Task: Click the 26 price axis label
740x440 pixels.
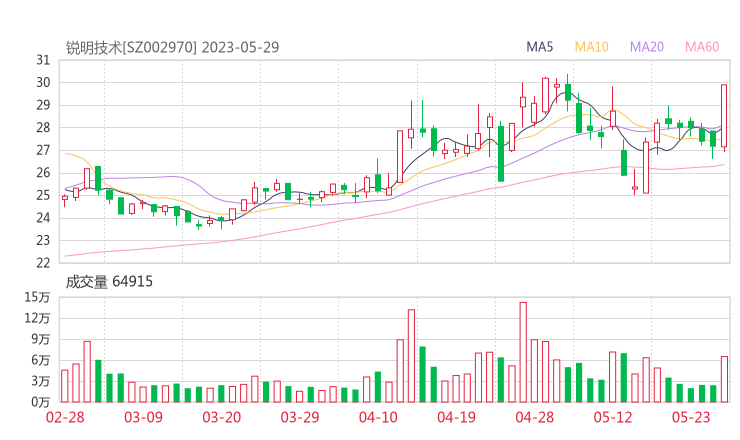Action: click(43, 173)
